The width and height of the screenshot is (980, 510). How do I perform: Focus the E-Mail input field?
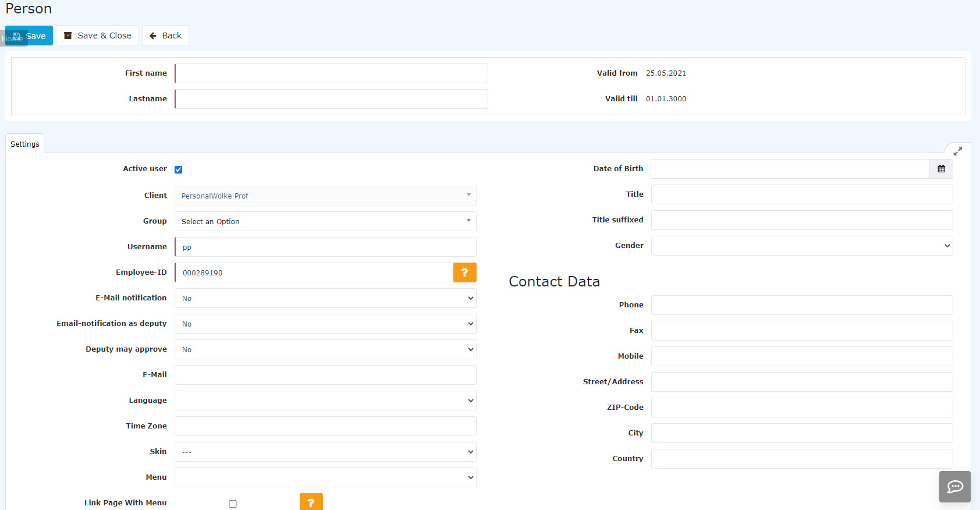325,375
